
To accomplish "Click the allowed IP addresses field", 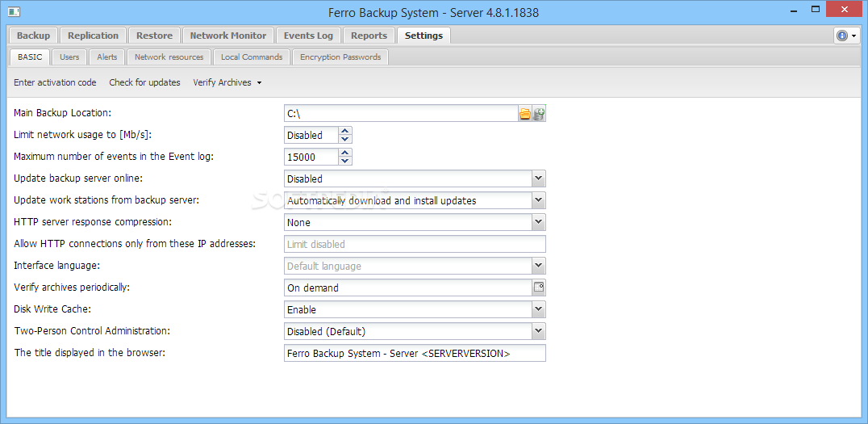I will 415,244.
